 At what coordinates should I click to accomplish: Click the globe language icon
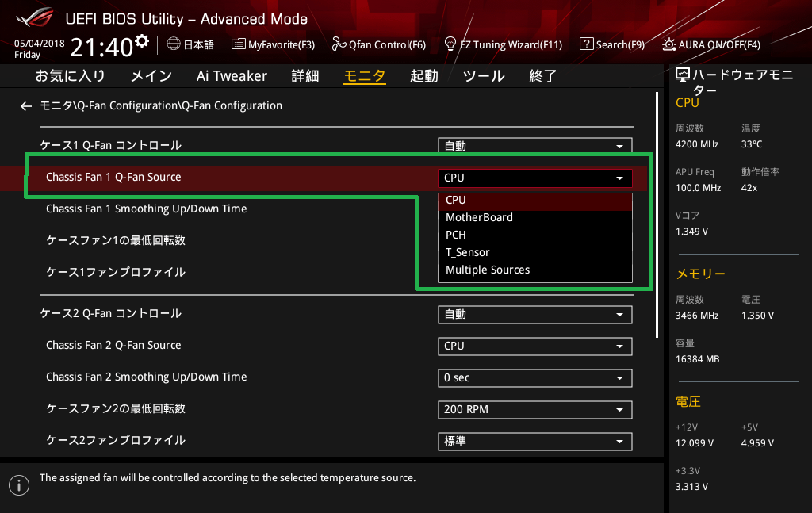coord(174,44)
